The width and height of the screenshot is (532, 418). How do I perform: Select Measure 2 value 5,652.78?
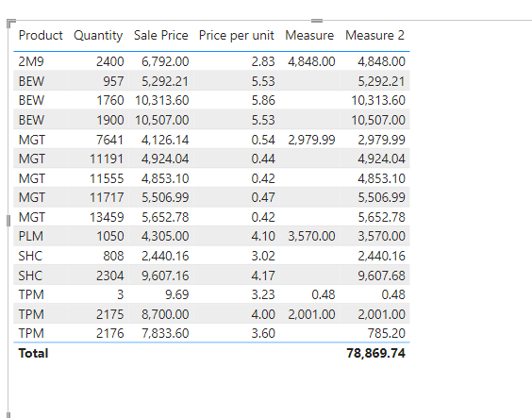click(381, 217)
